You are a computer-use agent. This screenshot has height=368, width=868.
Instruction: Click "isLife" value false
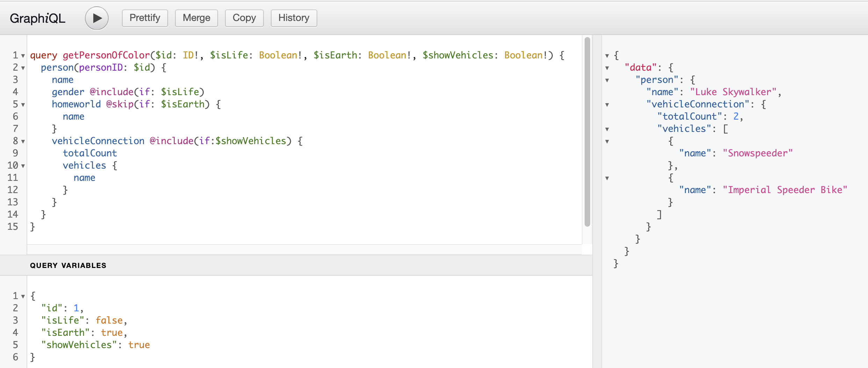(109, 320)
